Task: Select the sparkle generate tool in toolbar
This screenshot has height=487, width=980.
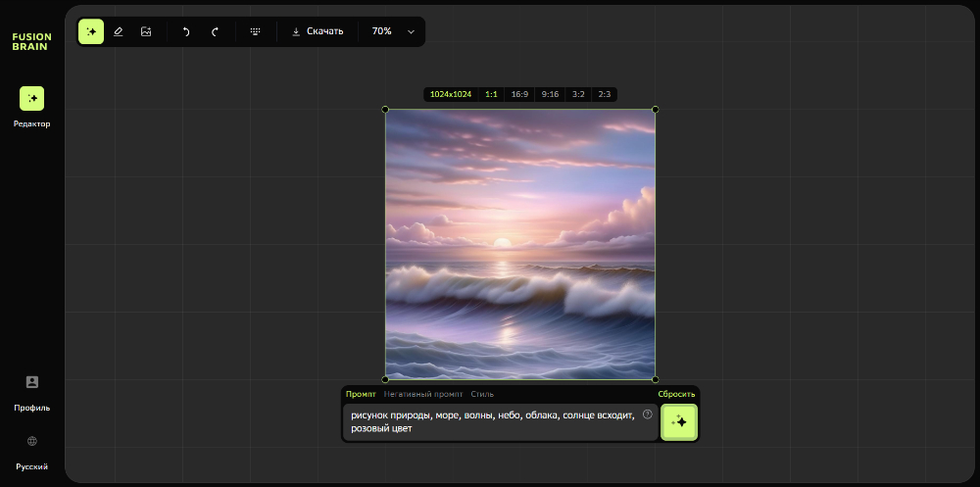Action: [91, 31]
